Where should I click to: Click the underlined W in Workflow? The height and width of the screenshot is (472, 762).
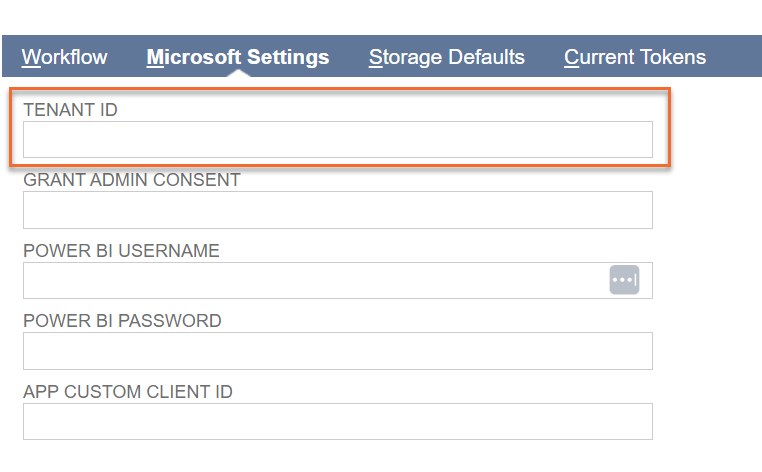pyautogui.click(x=31, y=57)
